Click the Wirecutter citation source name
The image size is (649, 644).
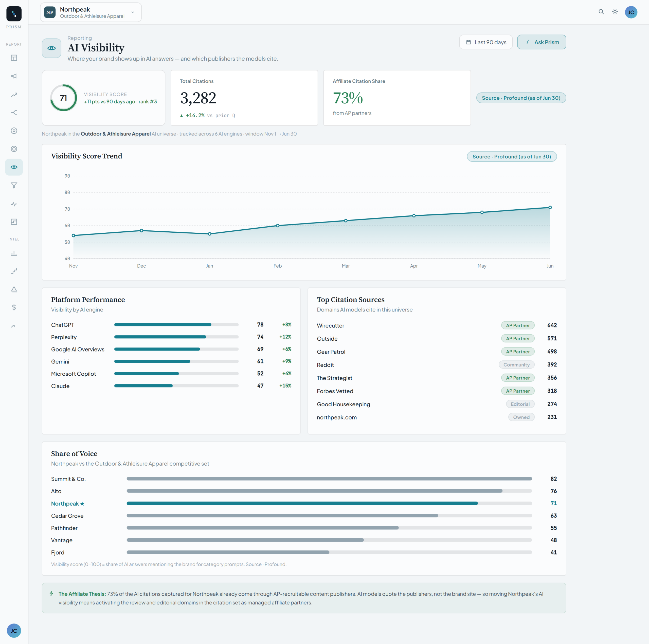point(331,325)
